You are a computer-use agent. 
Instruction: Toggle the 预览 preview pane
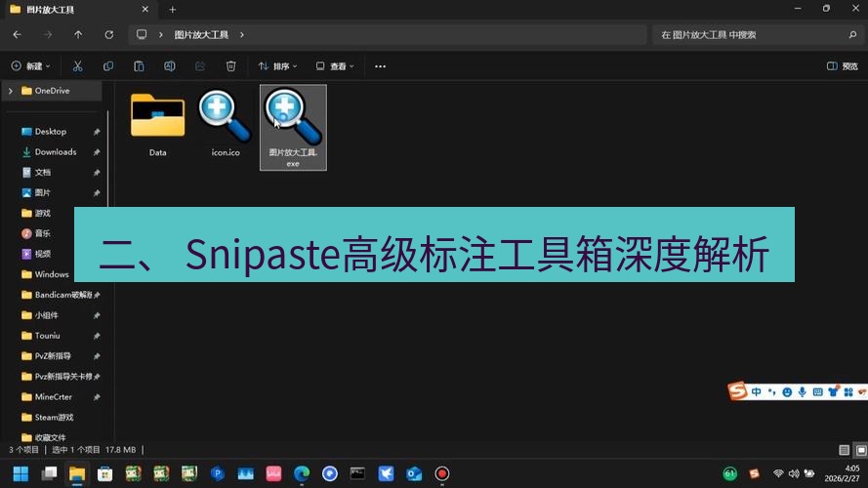pos(842,66)
